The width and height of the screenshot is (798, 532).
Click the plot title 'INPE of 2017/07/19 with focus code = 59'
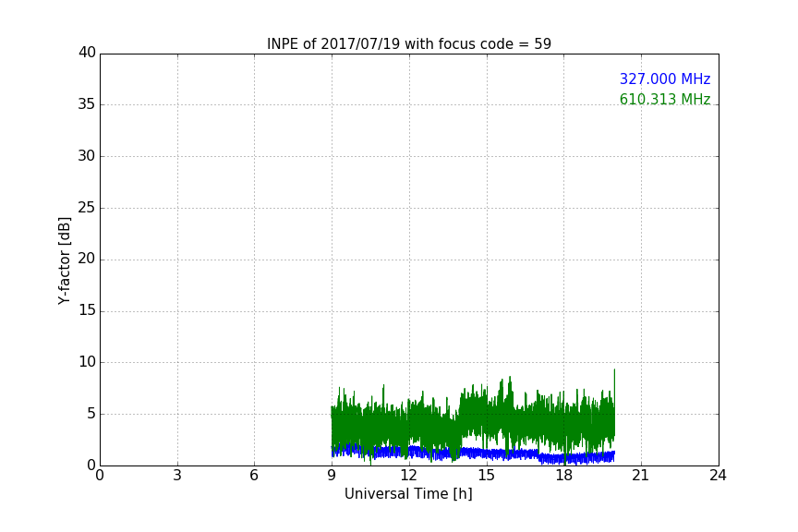click(408, 44)
